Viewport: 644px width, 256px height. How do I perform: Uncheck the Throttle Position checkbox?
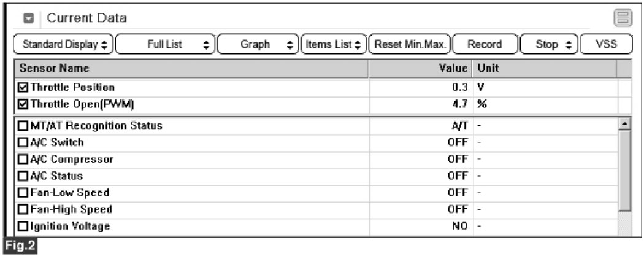[x=24, y=88]
